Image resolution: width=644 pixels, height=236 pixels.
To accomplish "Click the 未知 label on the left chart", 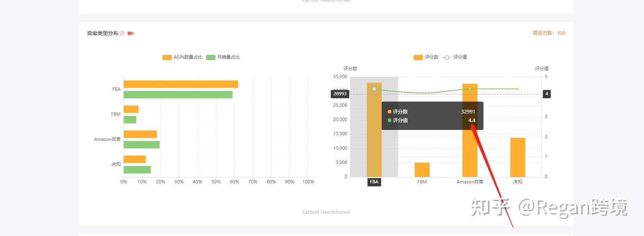I will 116,164.
